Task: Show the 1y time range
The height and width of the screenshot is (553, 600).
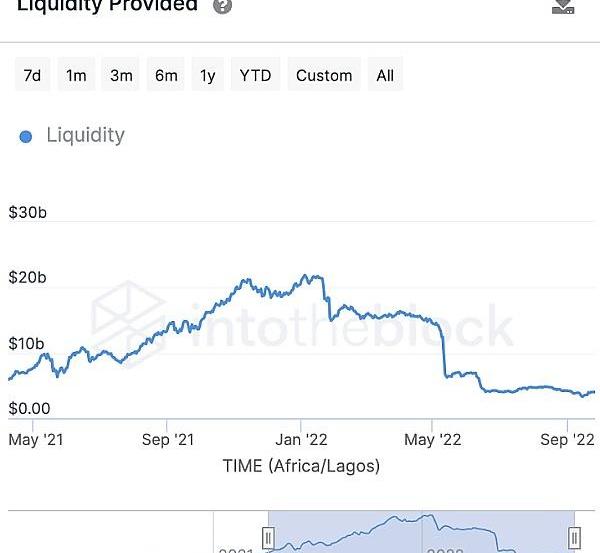Action: [x=207, y=75]
